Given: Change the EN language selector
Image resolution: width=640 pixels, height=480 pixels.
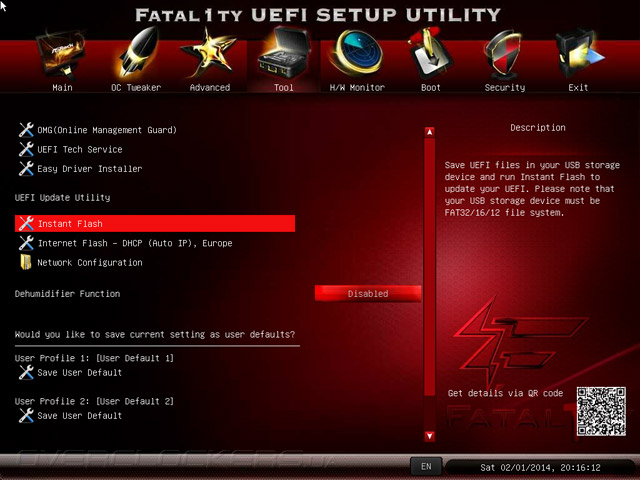Looking at the screenshot, I should coord(426,466).
